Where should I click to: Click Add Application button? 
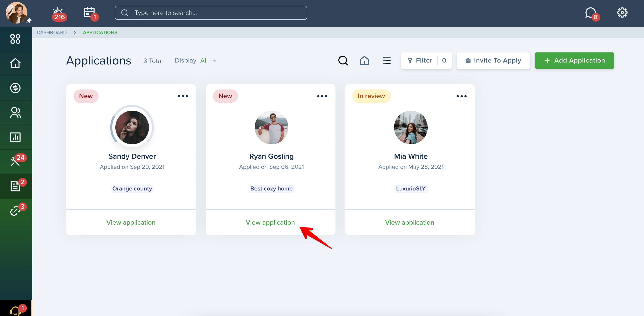(x=574, y=61)
